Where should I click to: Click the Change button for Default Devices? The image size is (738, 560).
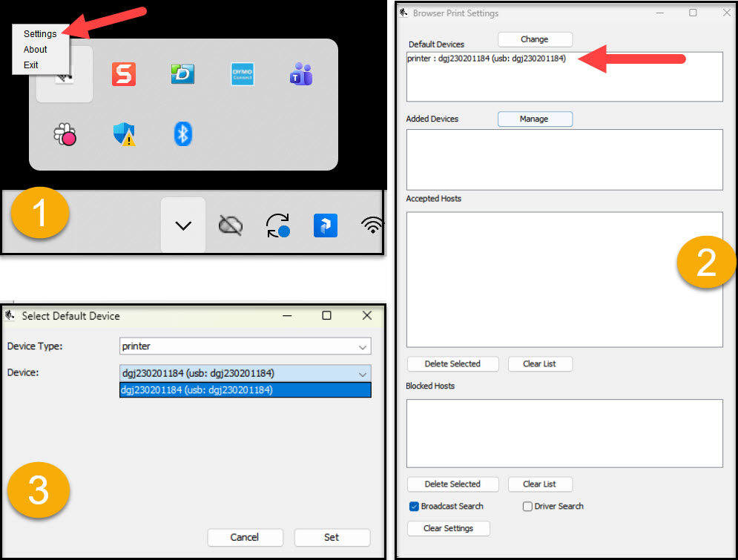pyautogui.click(x=534, y=39)
